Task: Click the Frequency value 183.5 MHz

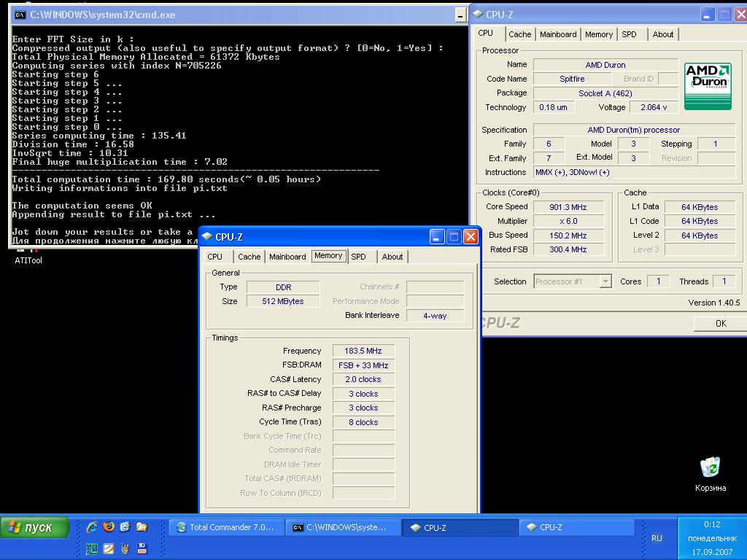Action: tap(363, 351)
